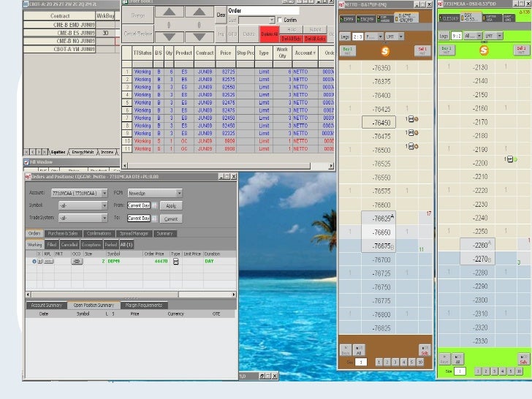The width and height of the screenshot is (532, 399).
Task: Toggle the Confirm checkbox
Action: pyautogui.click(x=281, y=20)
